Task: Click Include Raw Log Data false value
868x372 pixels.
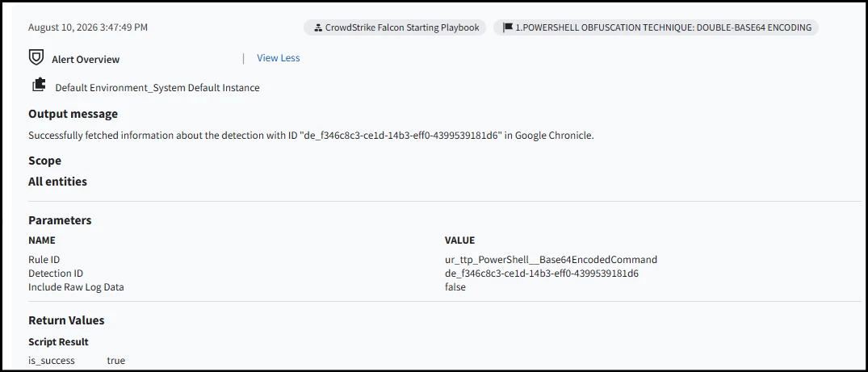Action: click(x=455, y=287)
